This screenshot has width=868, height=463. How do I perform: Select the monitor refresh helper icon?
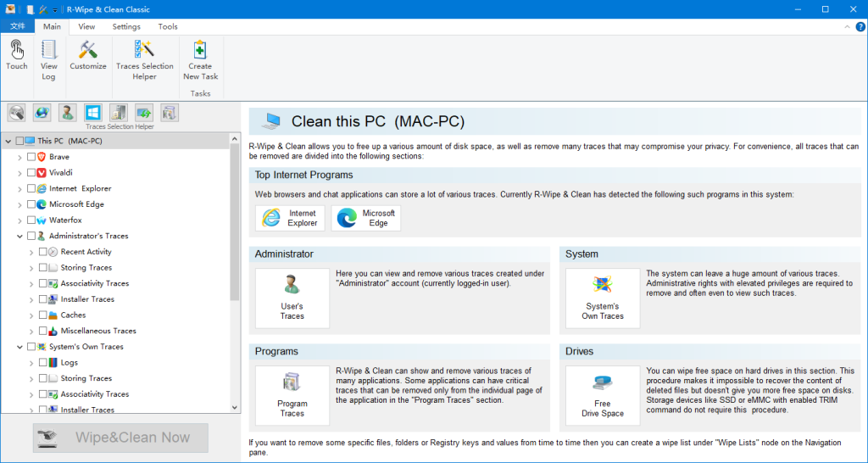pos(144,113)
